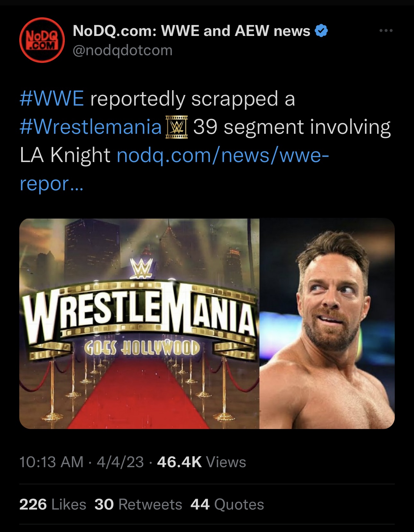Click the 10:13 AM timestamp
Image resolution: width=414 pixels, height=532 pixels.
click(51, 462)
